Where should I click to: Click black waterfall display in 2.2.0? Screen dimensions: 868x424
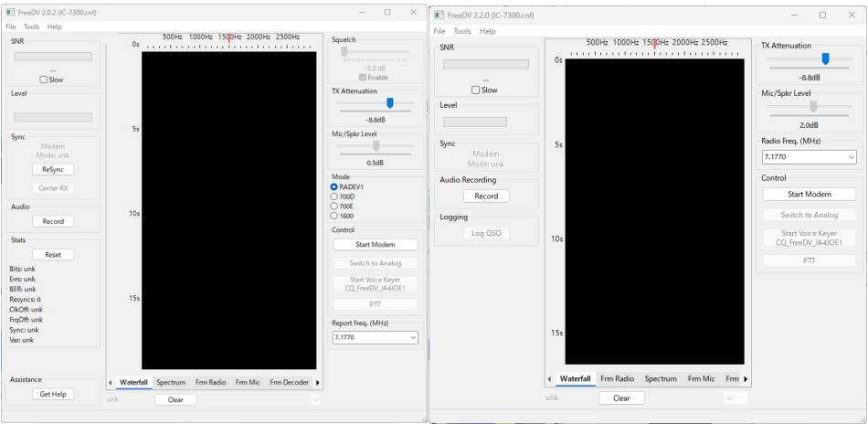(x=654, y=211)
